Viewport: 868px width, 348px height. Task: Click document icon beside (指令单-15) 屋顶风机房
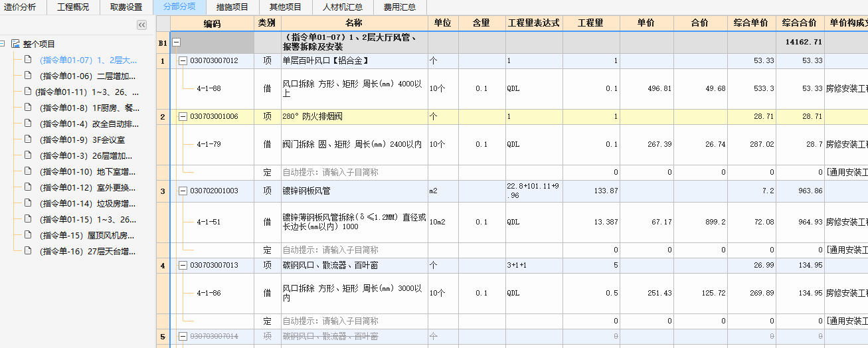pos(28,234)
